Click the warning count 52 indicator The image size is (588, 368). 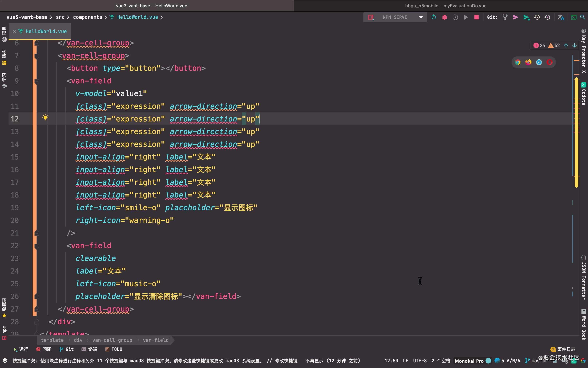[554, 46]
